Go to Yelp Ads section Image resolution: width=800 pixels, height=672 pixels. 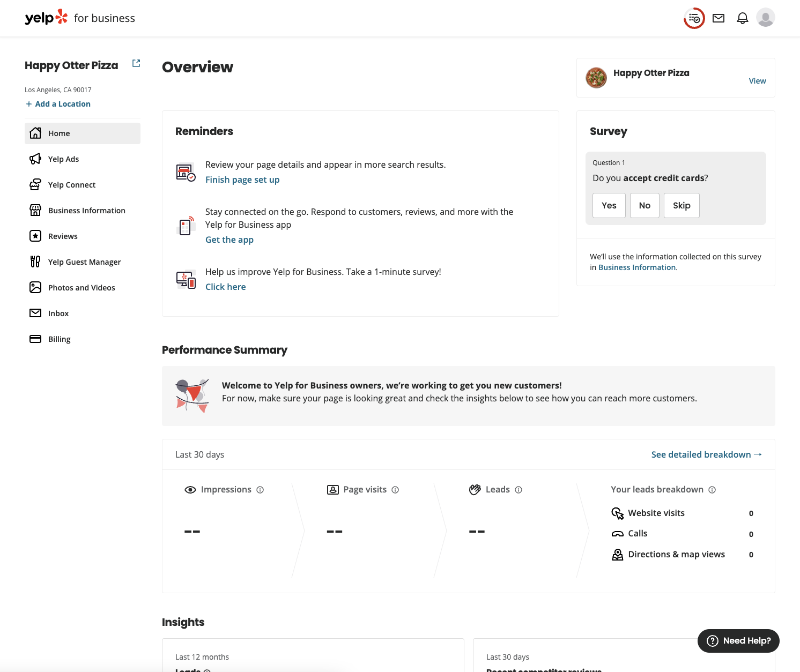[x=83, y=159]
